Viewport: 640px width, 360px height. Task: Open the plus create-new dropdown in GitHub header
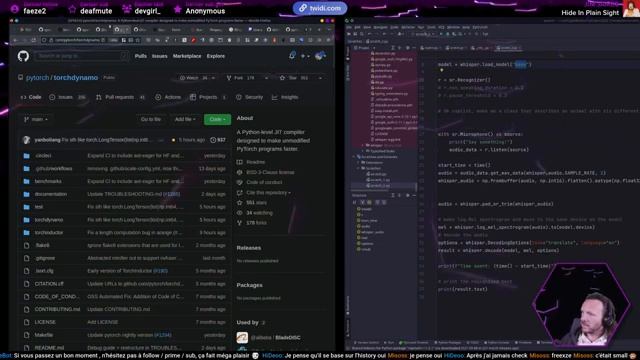click(x=305, y=56)
